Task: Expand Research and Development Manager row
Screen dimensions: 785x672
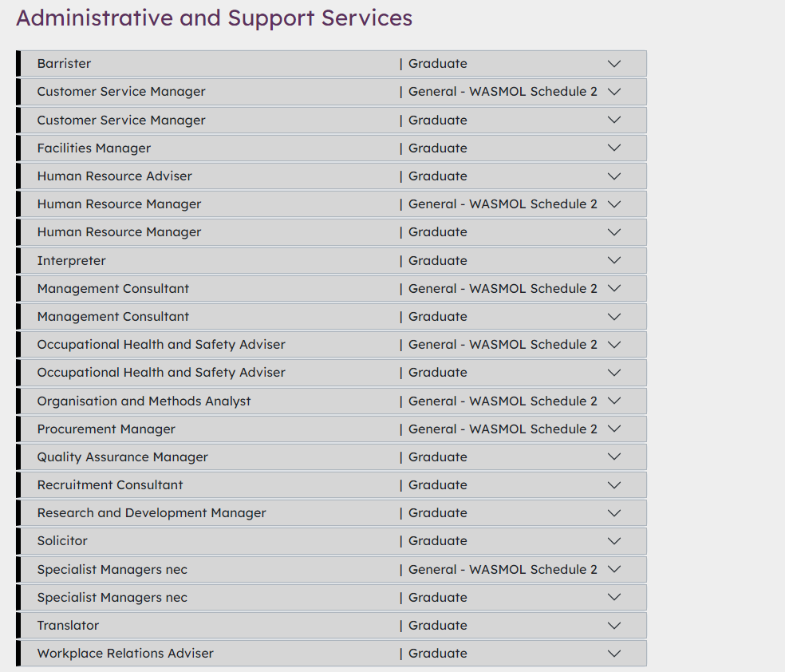Action: (x=613, y=512)
